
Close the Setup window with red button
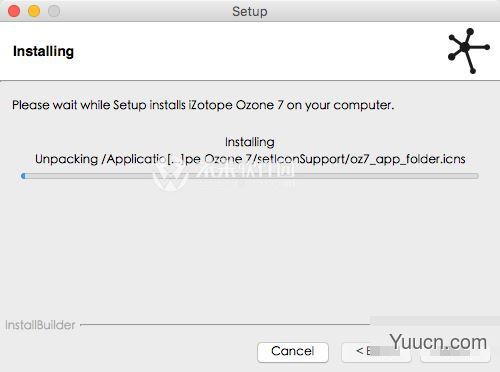(x=14, y=11)
